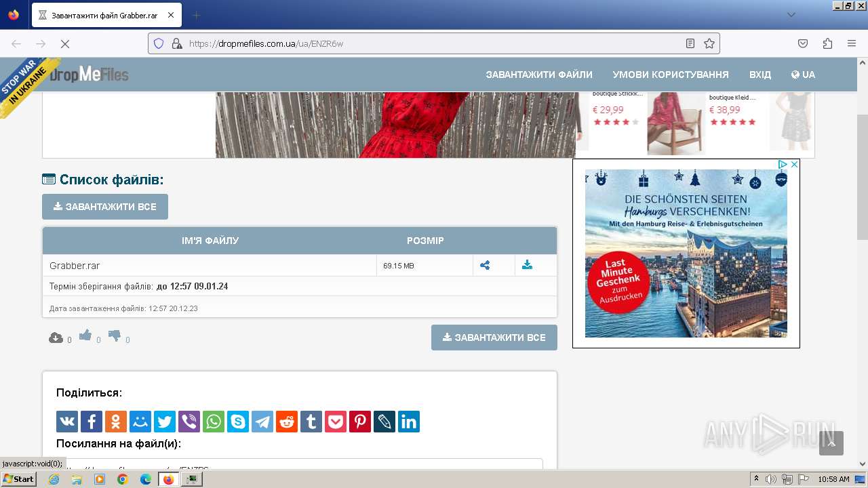Share the file on Twitter
868x488 pixels.
tap(165, 422)
